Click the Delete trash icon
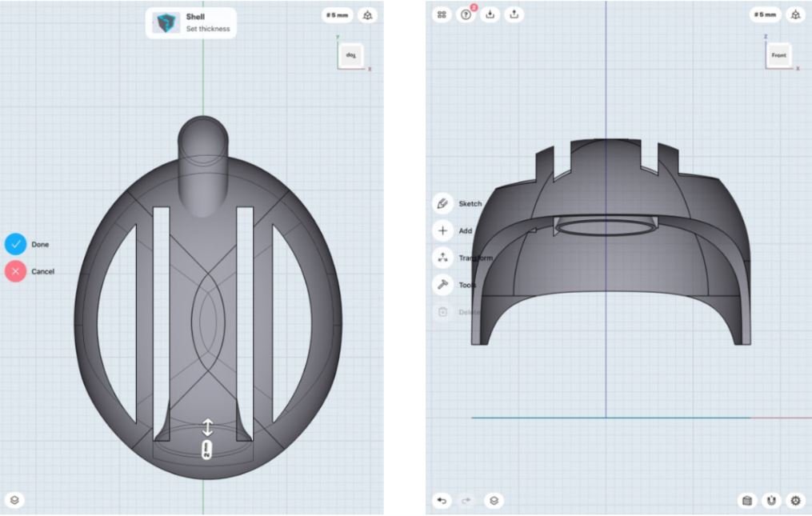Viewport: 812px width, 516px height. (442, 312)
